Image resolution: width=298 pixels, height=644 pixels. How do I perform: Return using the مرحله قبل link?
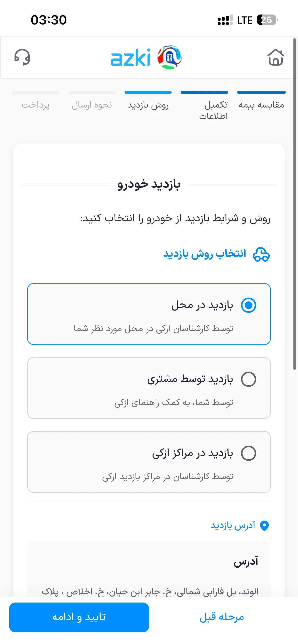pyautogui.click(x=222, y=617)
